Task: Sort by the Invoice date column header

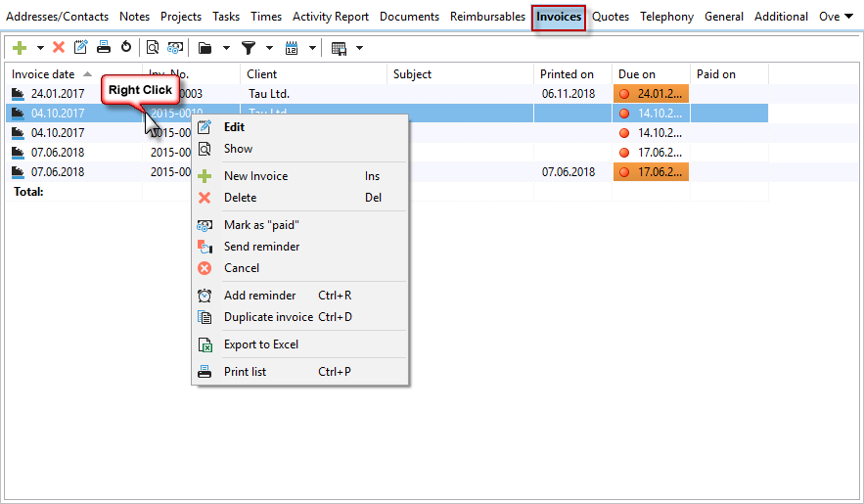Action: 43,74
